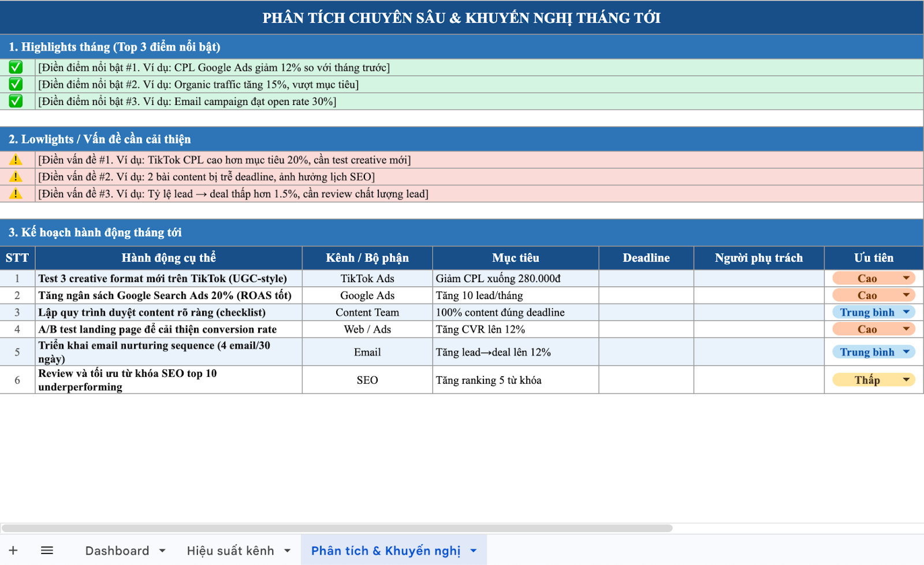924x565 pixels.
Task: Click the add new sheet plus icon
Action: 13,551
